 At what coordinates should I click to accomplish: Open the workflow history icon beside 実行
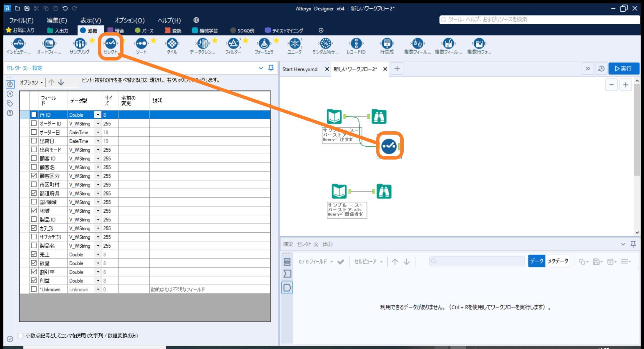pos(601,69)
